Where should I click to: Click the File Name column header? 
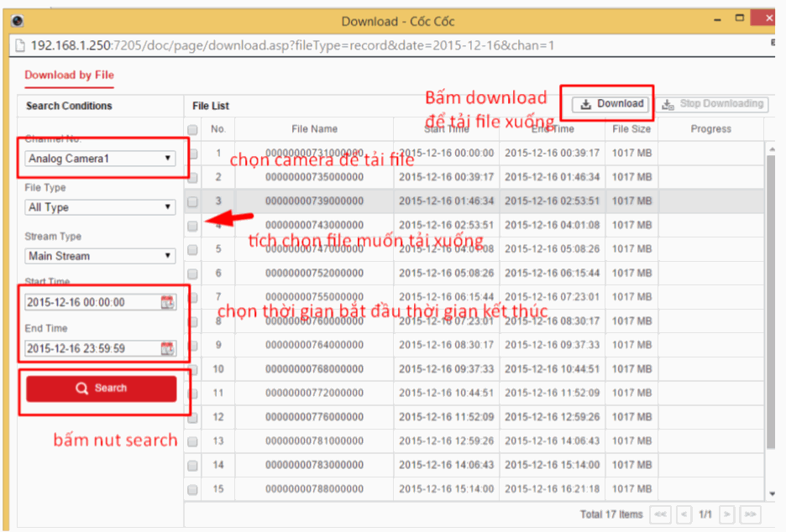[x=314, y=129]
